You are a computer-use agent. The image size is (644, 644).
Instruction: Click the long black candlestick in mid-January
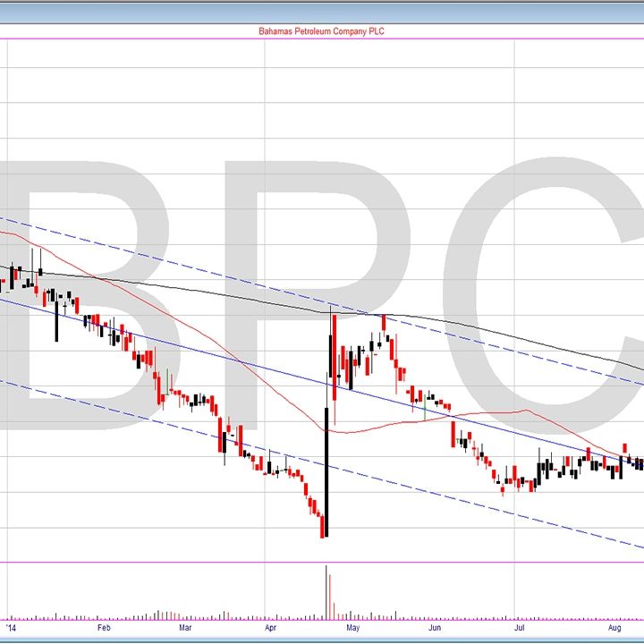click(56, 320)
